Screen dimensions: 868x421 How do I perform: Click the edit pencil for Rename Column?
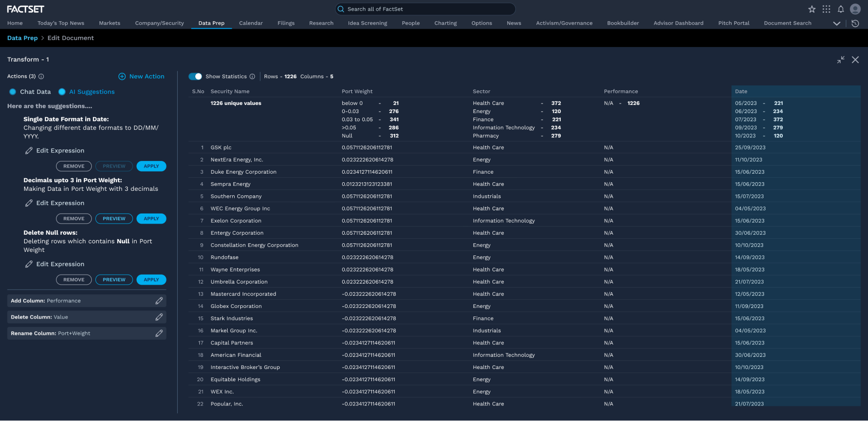159,333
